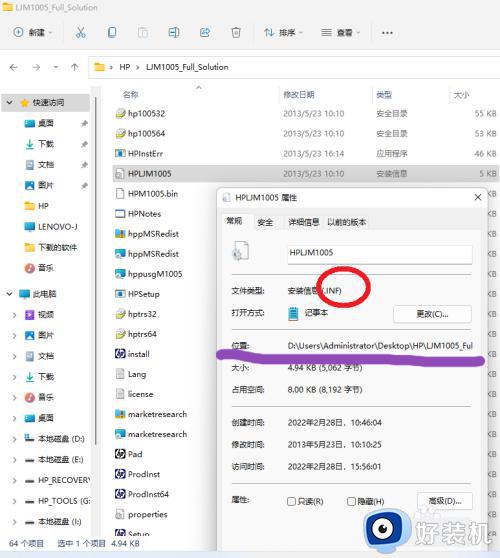Expand the HP_TOOLS (G:) drive node

click(14, 501)
